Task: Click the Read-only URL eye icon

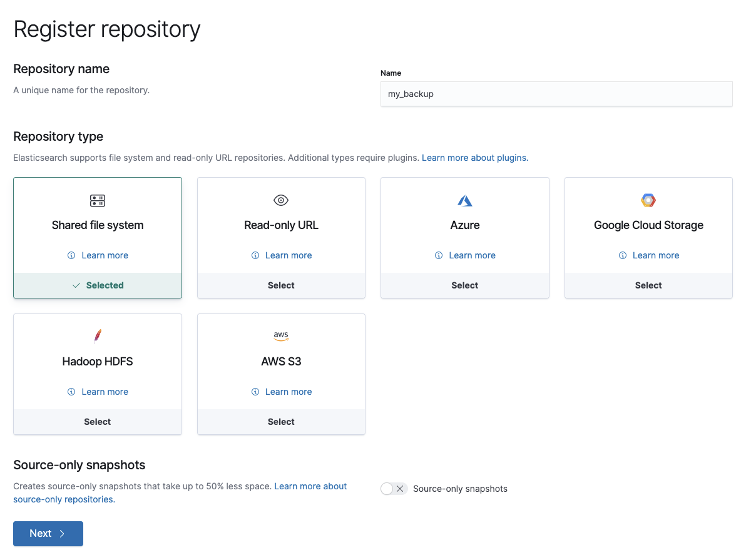Action: (280, 200)
